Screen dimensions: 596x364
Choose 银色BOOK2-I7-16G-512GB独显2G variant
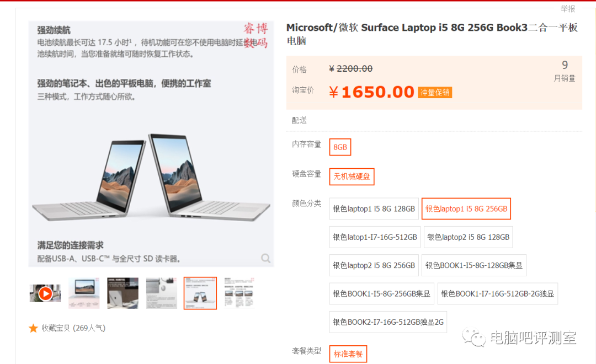388,322
